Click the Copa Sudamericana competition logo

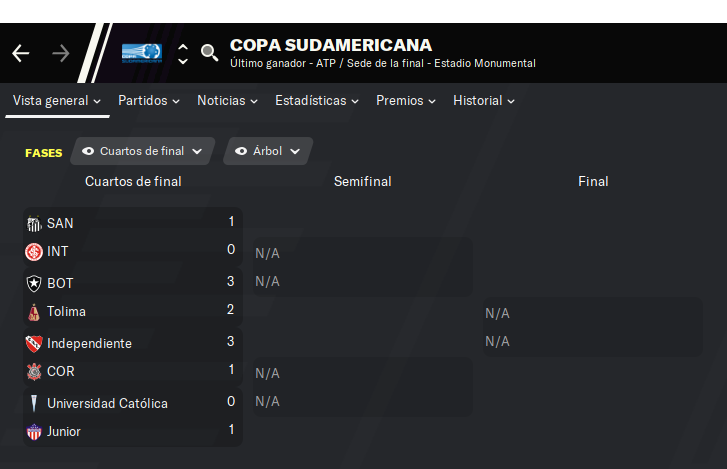coord(142,53)
